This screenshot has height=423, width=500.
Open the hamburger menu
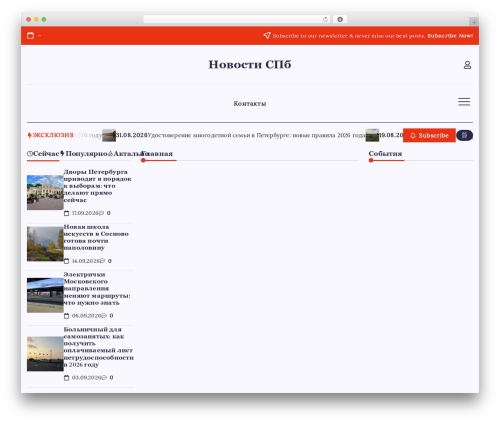(x=464, y=102)
